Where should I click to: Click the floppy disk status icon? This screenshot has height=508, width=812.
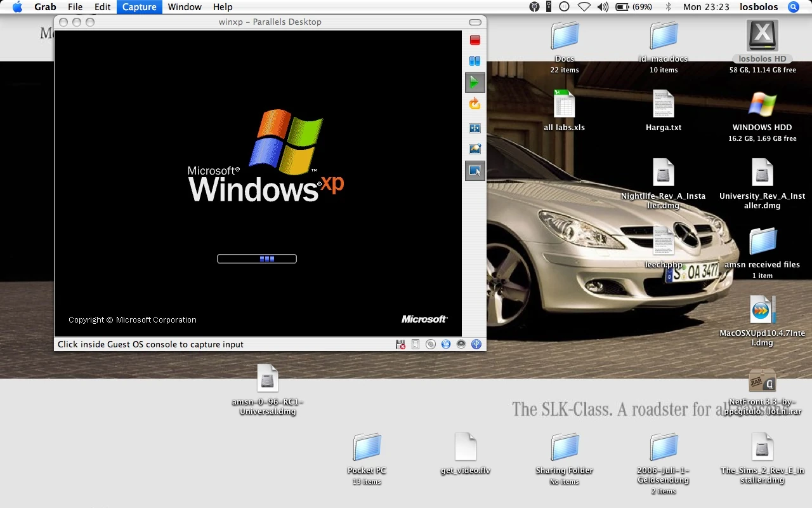tap(400, 344)
